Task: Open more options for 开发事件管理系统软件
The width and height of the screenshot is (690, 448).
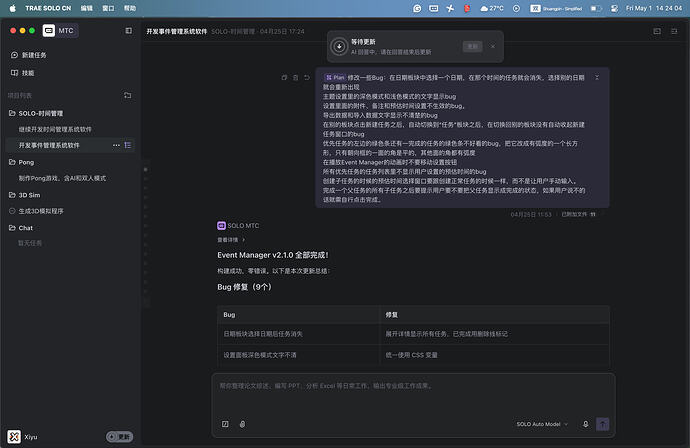Action: 116,145
